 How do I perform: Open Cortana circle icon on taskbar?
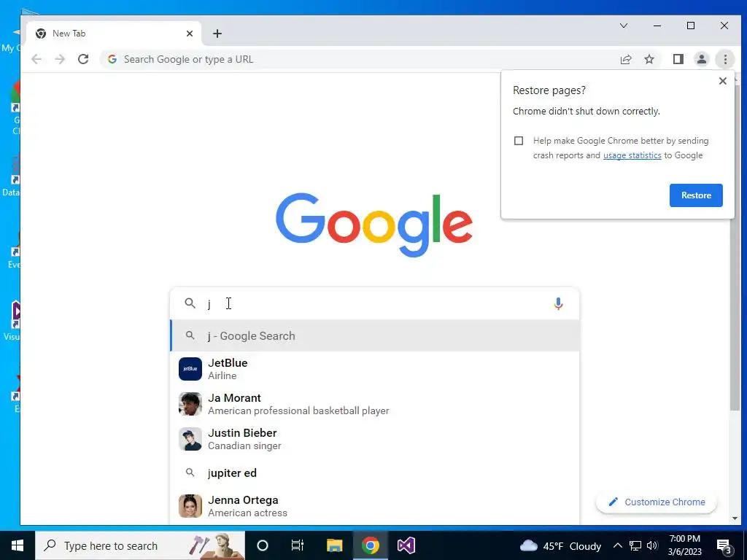263,545
